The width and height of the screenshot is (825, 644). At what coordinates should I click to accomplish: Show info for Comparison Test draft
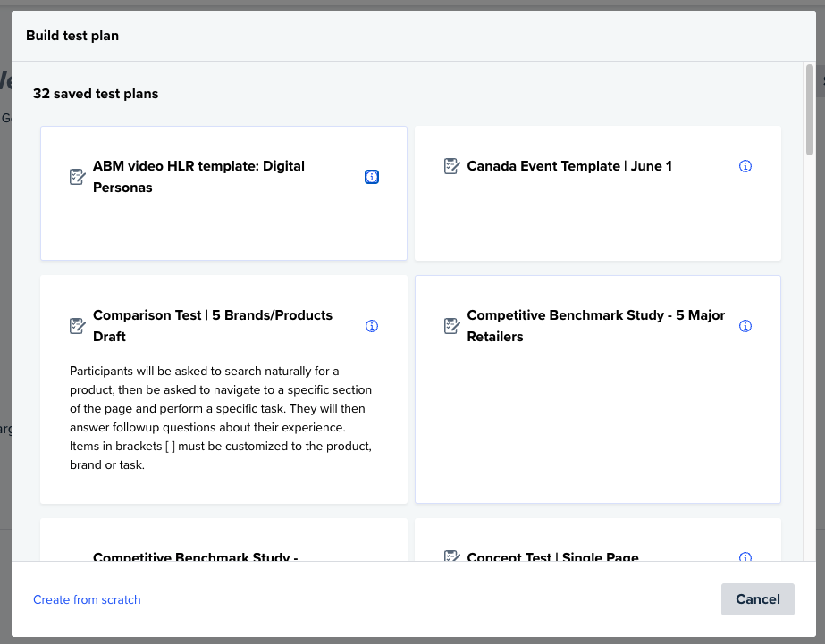pyautogui.click(x=372, y=326)
